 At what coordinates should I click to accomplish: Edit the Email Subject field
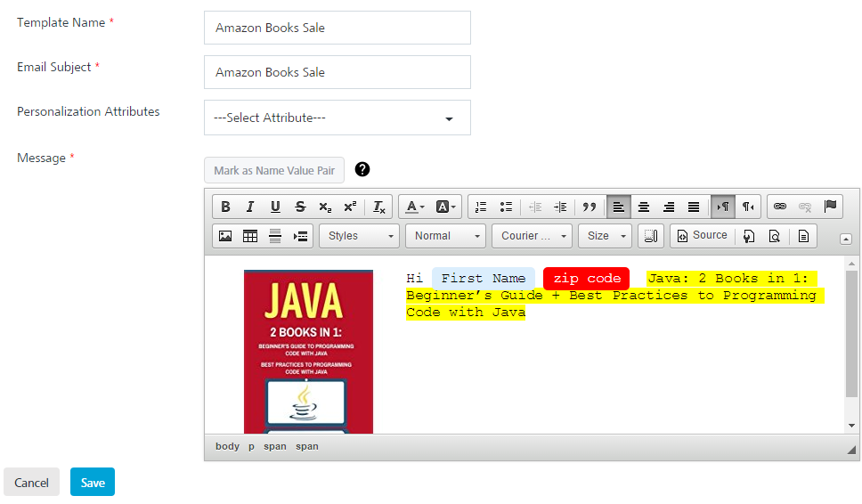(x=337, y=72)
